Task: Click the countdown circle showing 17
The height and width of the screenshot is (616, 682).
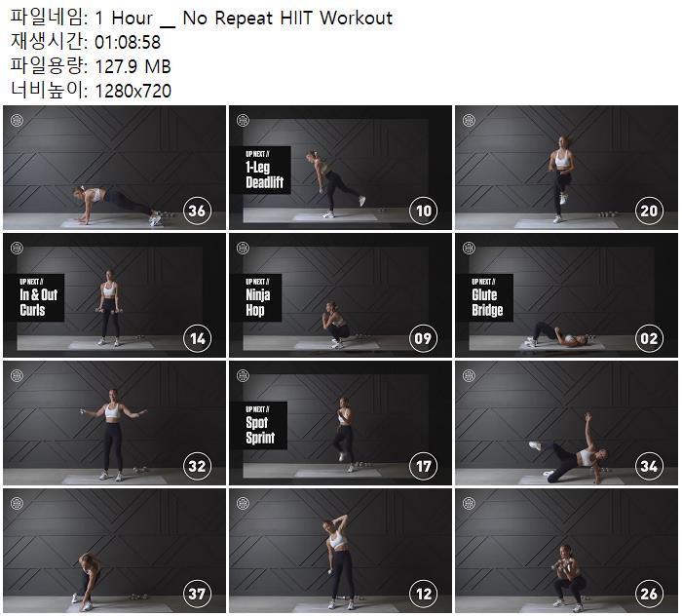Action: coord(423,466)
